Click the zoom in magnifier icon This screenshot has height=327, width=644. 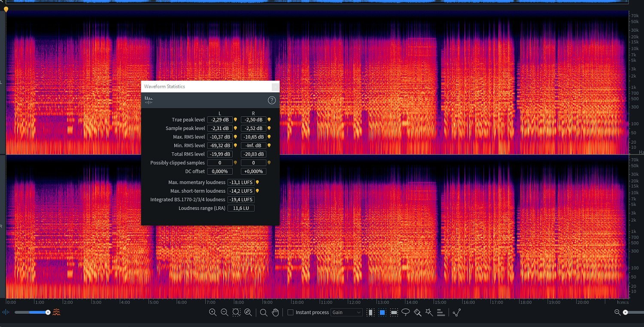click(213, 312)
